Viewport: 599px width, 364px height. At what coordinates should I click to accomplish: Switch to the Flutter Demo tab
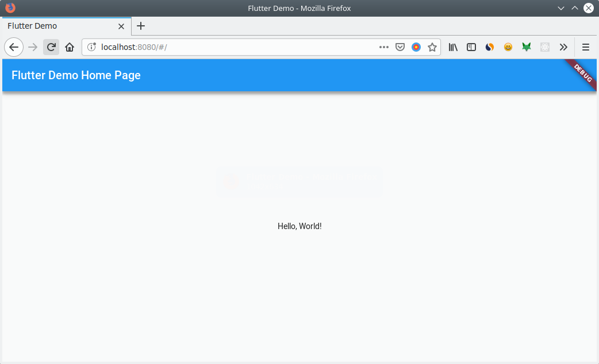pos(57,26)
